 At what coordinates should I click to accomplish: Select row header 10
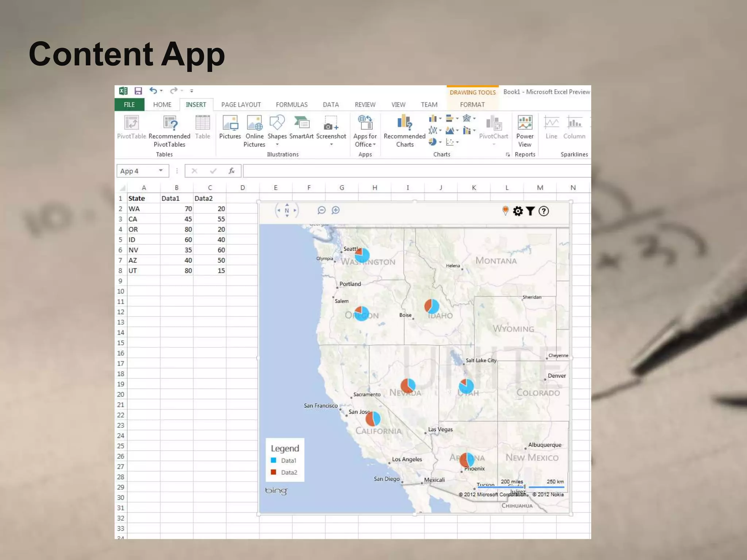click(121, 291)
